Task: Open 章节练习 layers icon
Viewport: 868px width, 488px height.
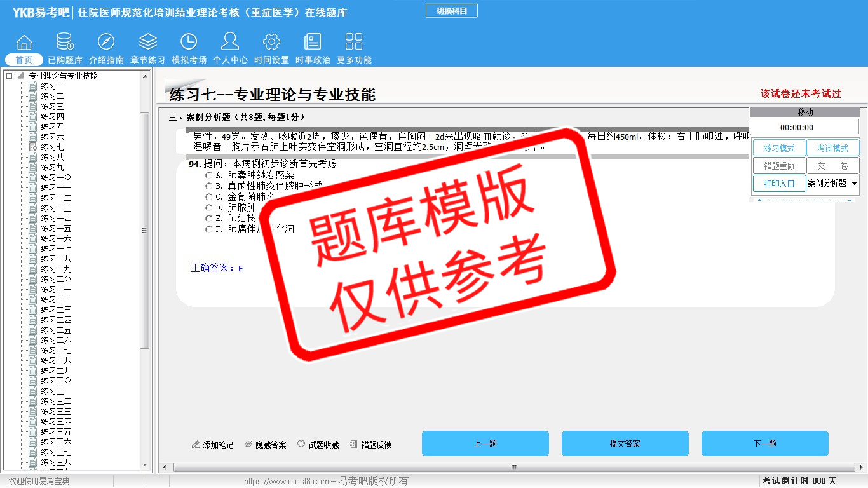Action: (147, 43)
